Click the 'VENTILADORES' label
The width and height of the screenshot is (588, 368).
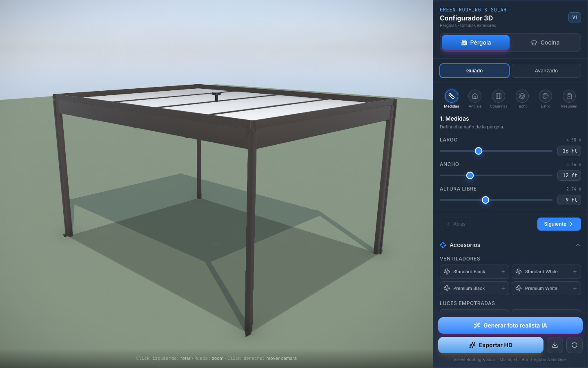tap(460, 259)
